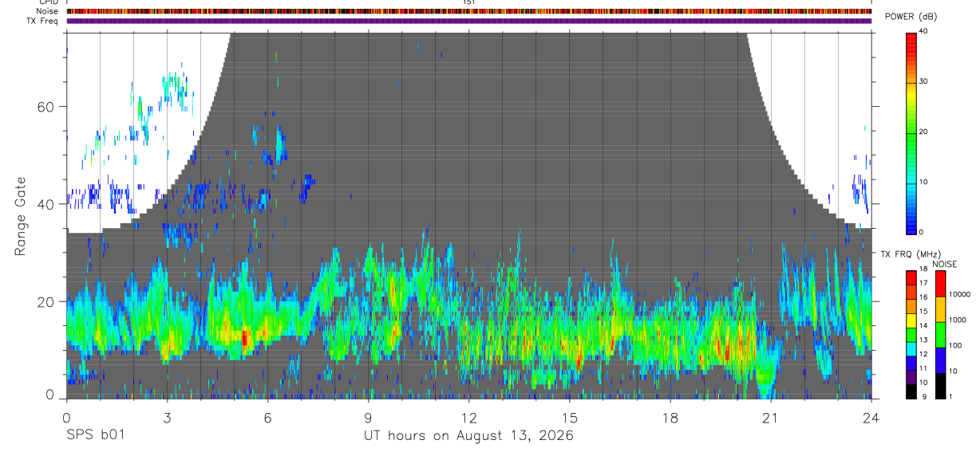Image resolution: width=980 pixels, height=452 pixels.
Task: Select the 10000 red noise swatch
Action: (940, 284)
